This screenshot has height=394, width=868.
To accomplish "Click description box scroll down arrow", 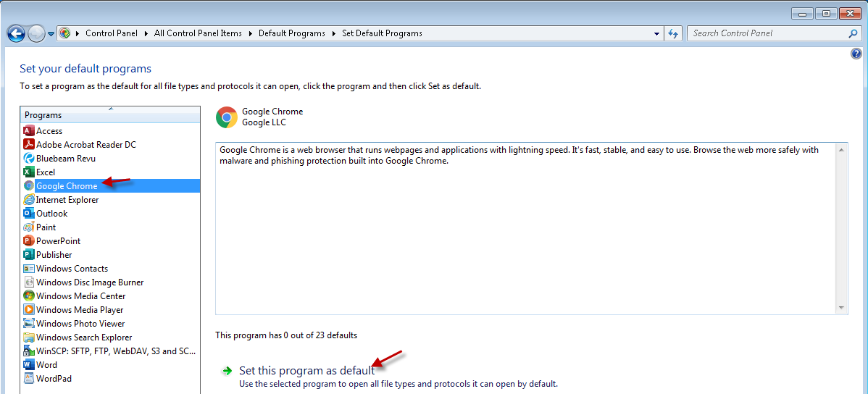I will [841, 308].
